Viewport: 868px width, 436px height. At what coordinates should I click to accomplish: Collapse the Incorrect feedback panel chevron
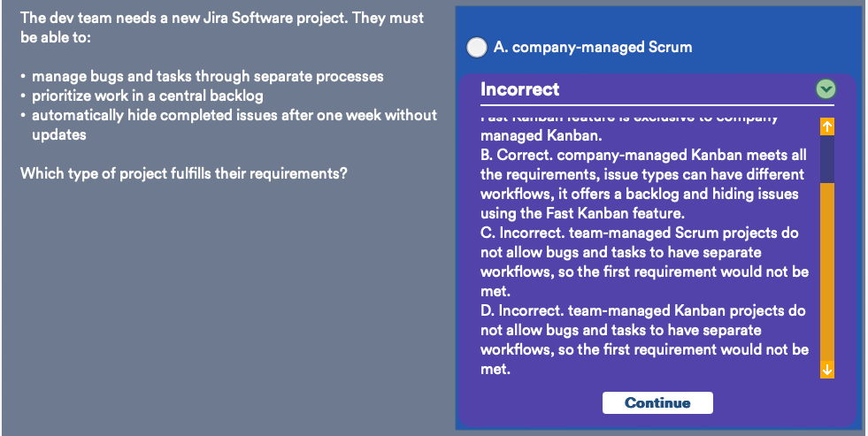(x=826, y=89)
